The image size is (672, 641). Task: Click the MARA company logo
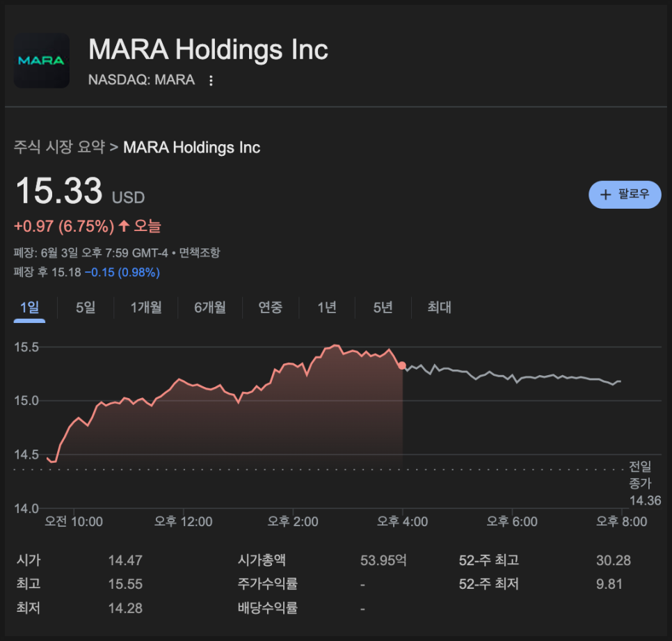tap(42, 61)
